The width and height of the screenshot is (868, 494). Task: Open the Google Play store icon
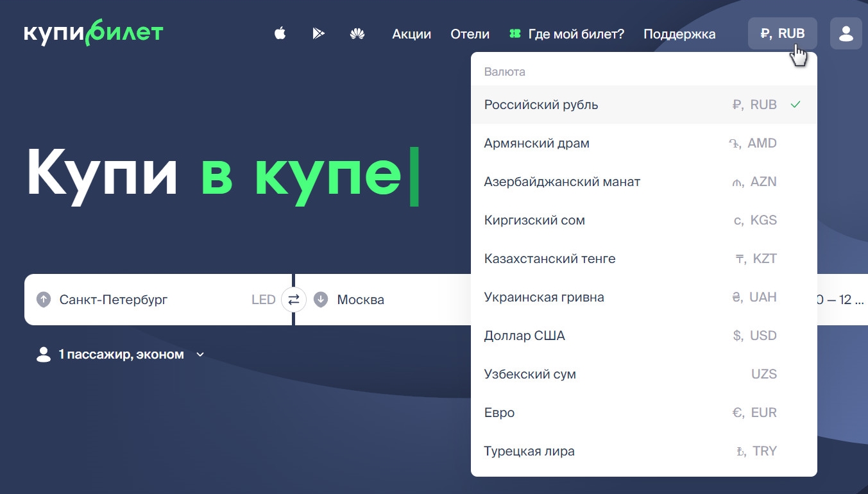[x=318, y=34]
